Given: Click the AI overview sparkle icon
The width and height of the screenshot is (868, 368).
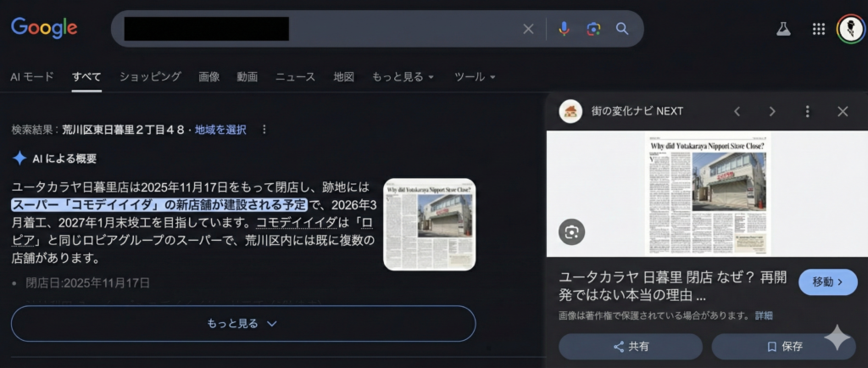Looking at the screenshot, I should click(x=19, y=159).
